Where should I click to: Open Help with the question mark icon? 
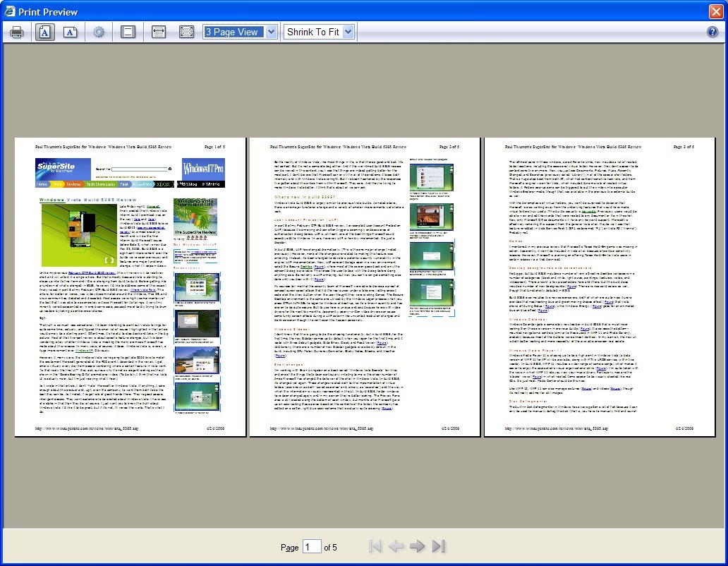coord(712,32)
